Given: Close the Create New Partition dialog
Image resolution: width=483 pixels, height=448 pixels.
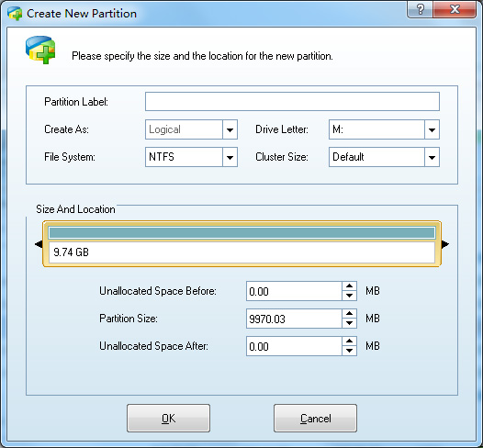Looking at the screenshot, I should (x=455, y=9).
